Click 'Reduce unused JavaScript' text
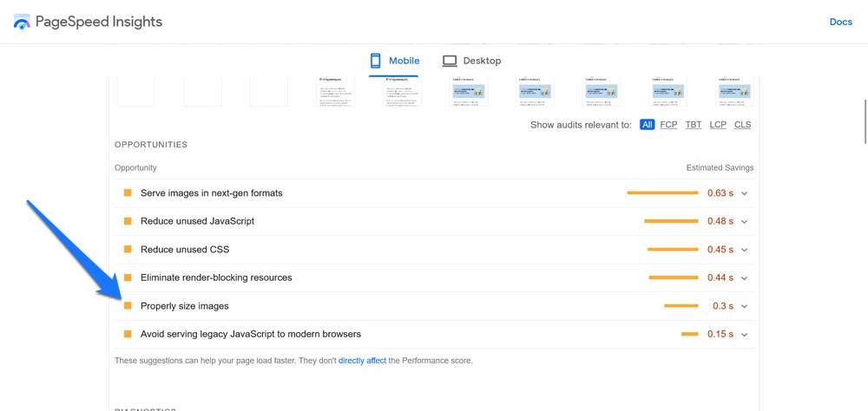868x411 pixels. tap(198, 221)
